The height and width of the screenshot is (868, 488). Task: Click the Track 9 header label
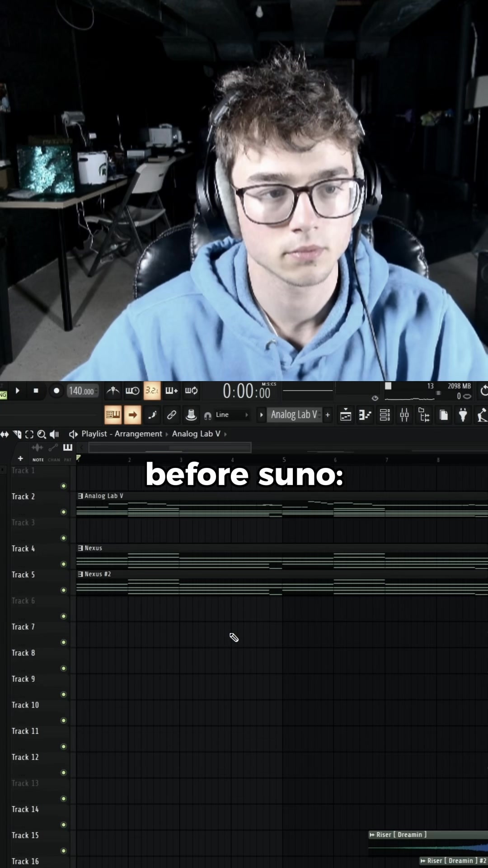pos(23,679)
